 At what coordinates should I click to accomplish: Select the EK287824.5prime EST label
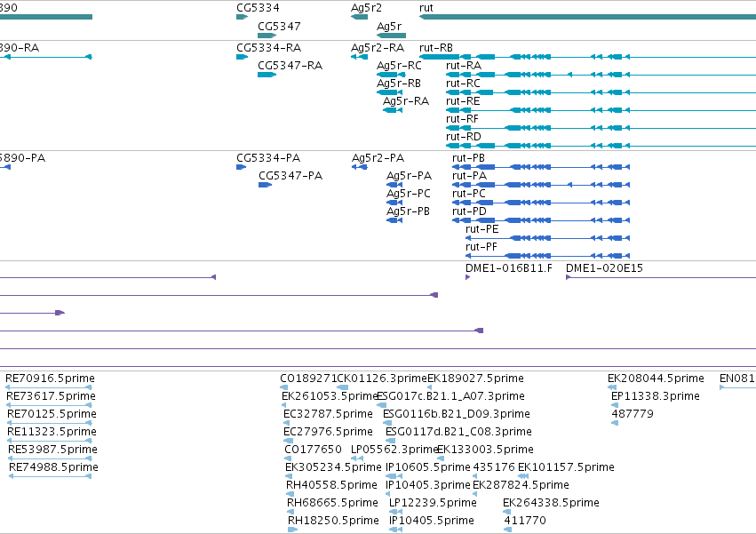click(x=521, y=485)
